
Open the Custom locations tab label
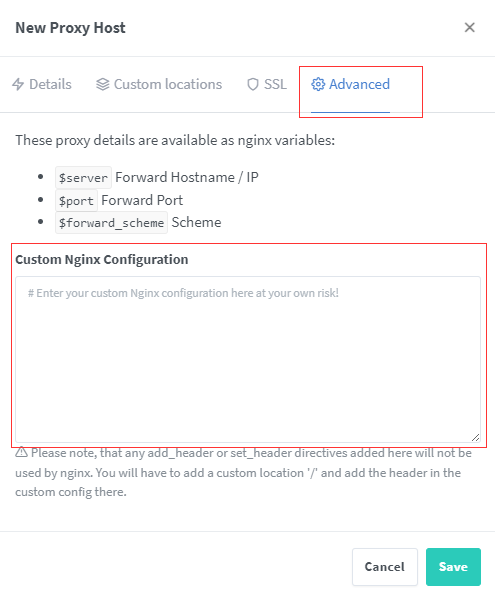pyautogui.click(x=168, y=84)
